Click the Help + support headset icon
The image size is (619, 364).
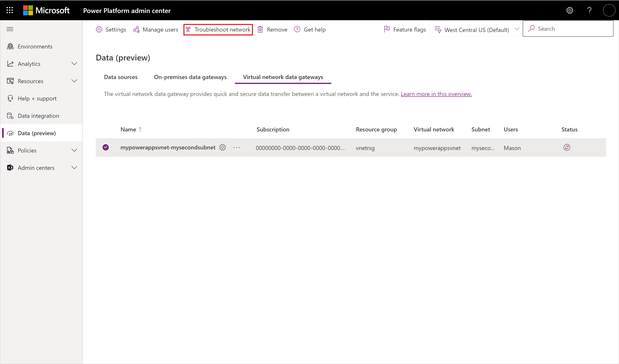click(x=10, y=98)
